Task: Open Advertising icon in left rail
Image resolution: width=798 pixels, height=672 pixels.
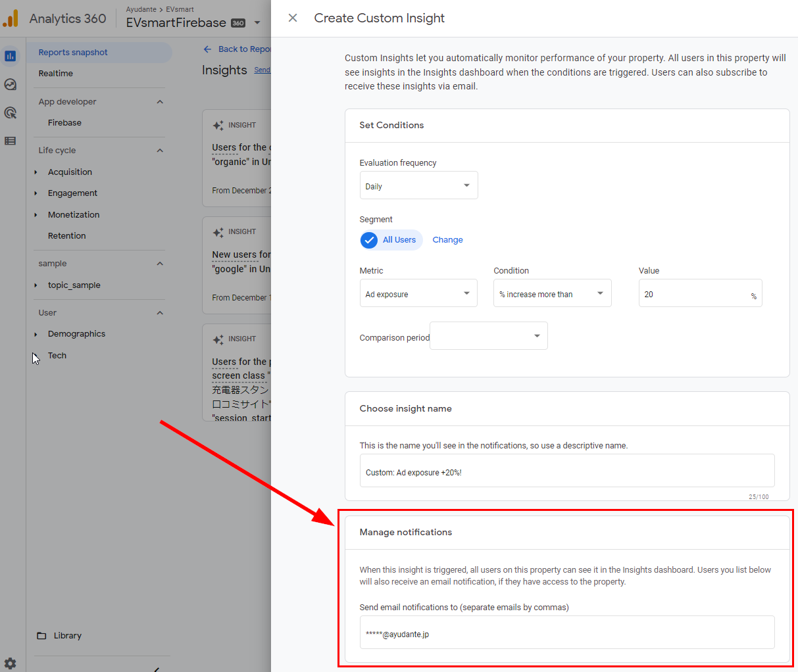Action: tap(11, 112)
